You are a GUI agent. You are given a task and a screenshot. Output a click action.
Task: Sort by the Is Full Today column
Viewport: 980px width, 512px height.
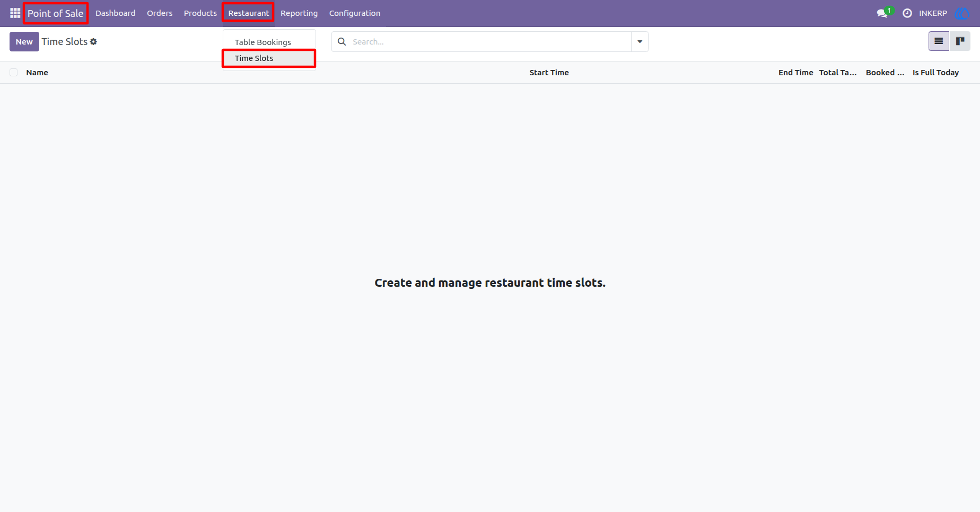click(935, 73)
